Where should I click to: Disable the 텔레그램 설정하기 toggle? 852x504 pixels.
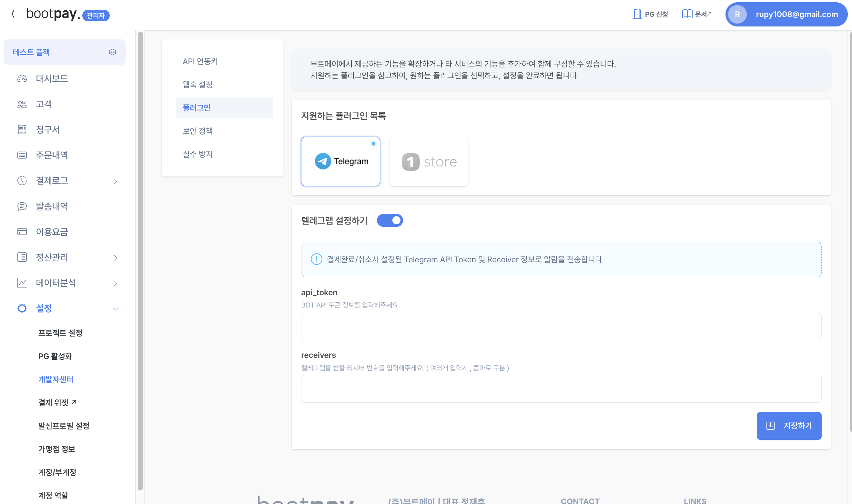[x=390, y=220]
